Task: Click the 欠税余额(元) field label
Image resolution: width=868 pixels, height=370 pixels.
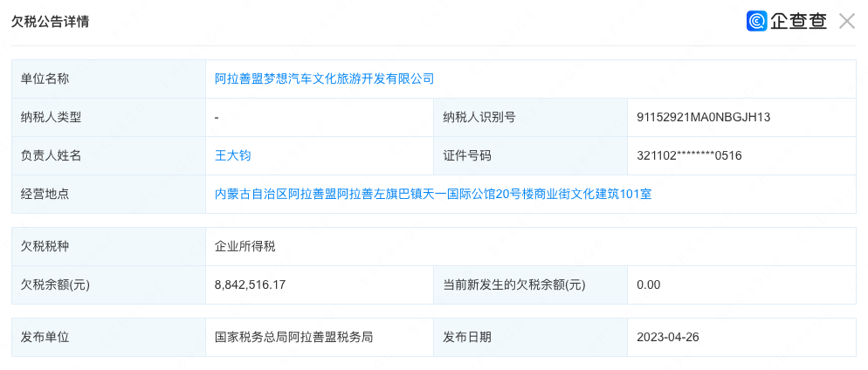Action: click(55, 284)
